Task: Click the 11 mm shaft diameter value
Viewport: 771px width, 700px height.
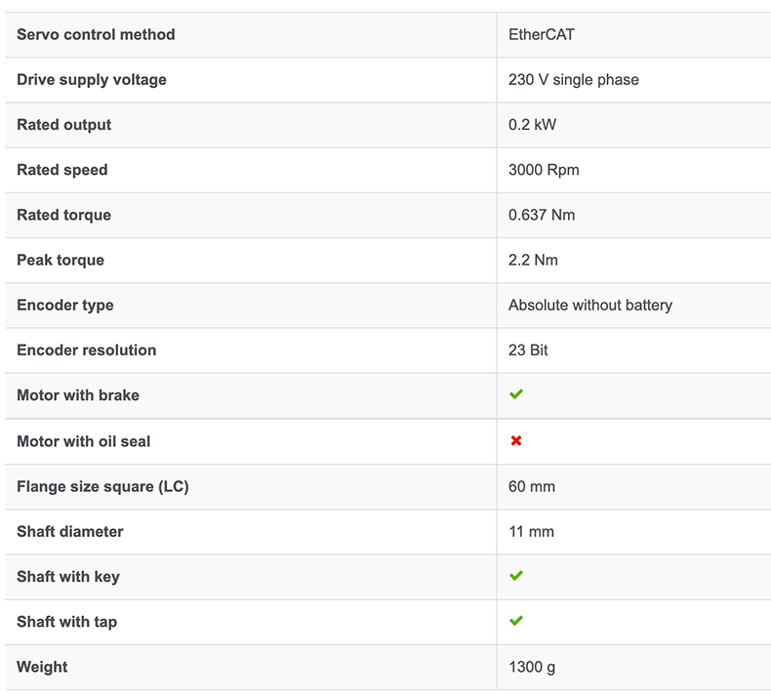Action: point(532,531)
